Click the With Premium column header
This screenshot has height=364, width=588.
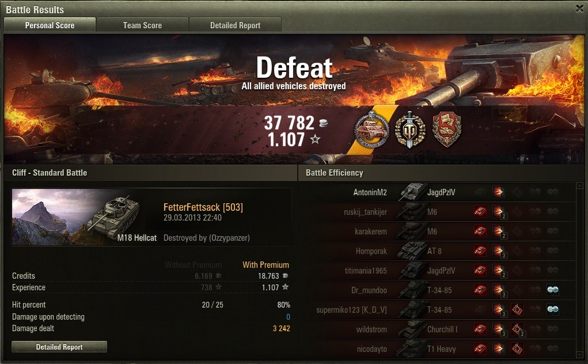click(265, 265)
